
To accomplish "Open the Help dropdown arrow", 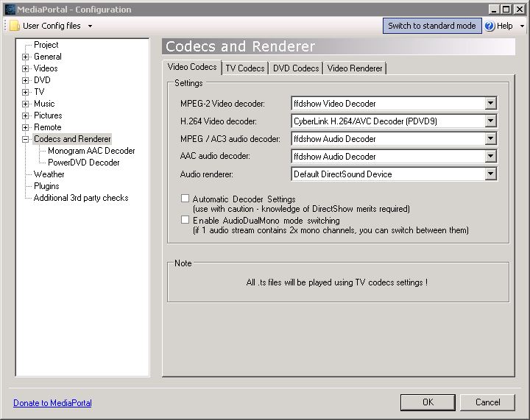I will (x=522, y=26).
